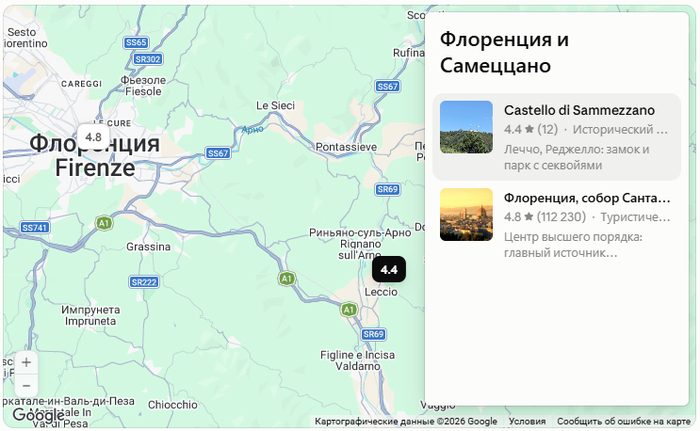Click the Impruneta town label
The height and width of the screenshot is (431, 700).
coord(91,315)
